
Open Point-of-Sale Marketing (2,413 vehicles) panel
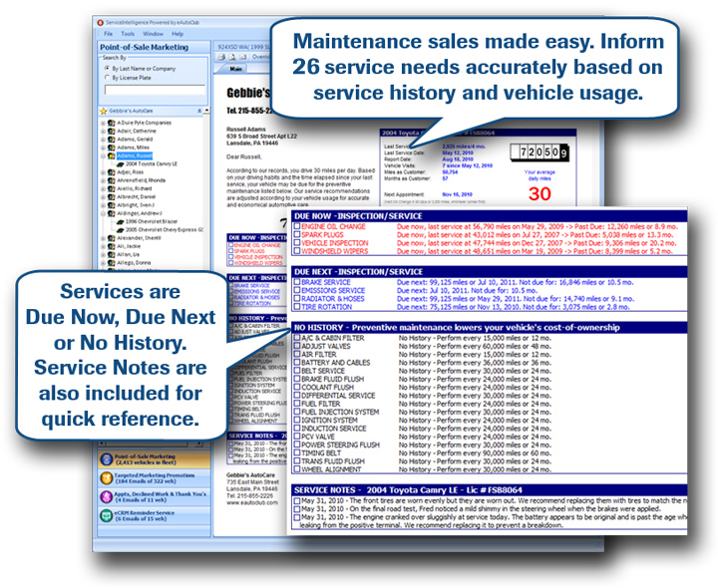(x=154, y=459)
